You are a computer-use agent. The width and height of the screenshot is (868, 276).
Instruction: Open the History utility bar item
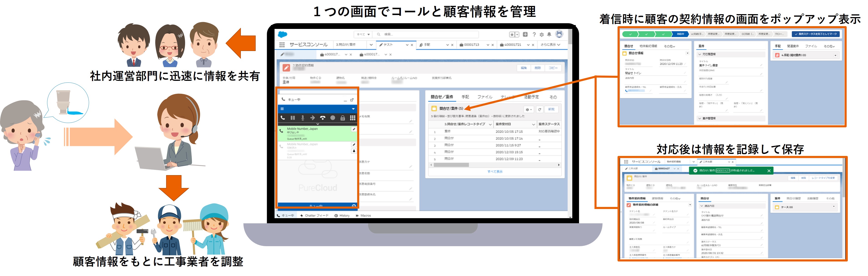342,215
